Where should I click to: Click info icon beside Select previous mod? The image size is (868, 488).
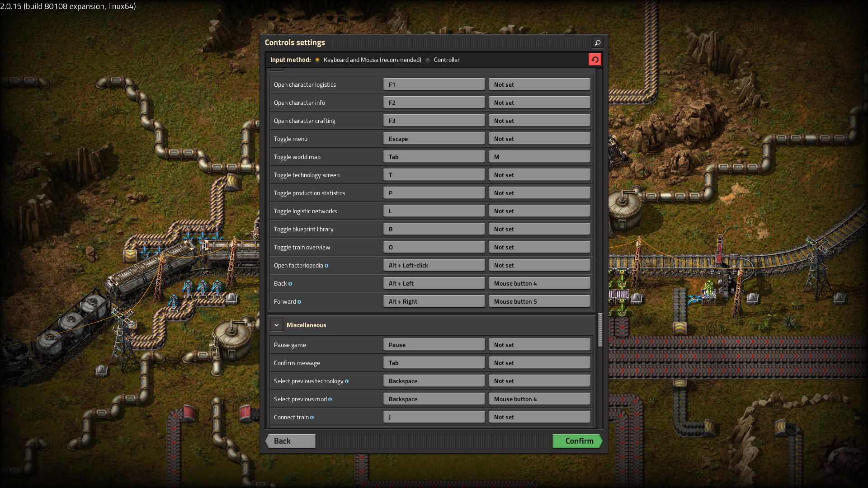tap(330, 399)
